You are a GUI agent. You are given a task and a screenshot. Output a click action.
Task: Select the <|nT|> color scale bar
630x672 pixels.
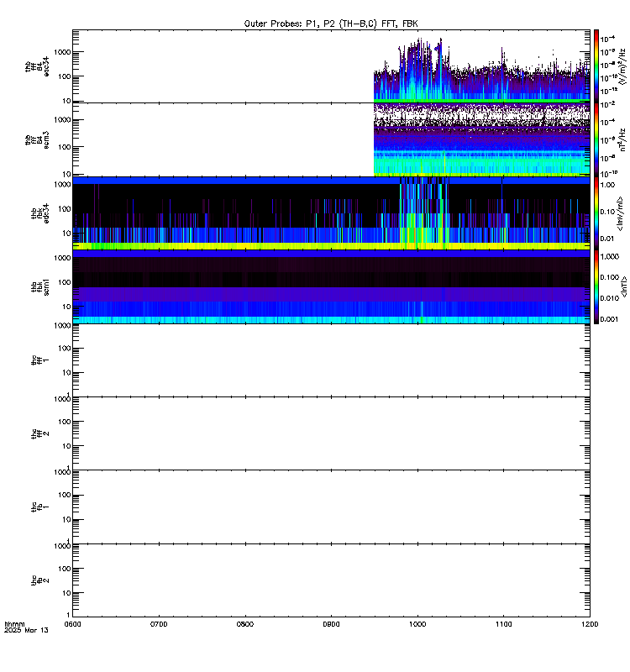[596, 286]
